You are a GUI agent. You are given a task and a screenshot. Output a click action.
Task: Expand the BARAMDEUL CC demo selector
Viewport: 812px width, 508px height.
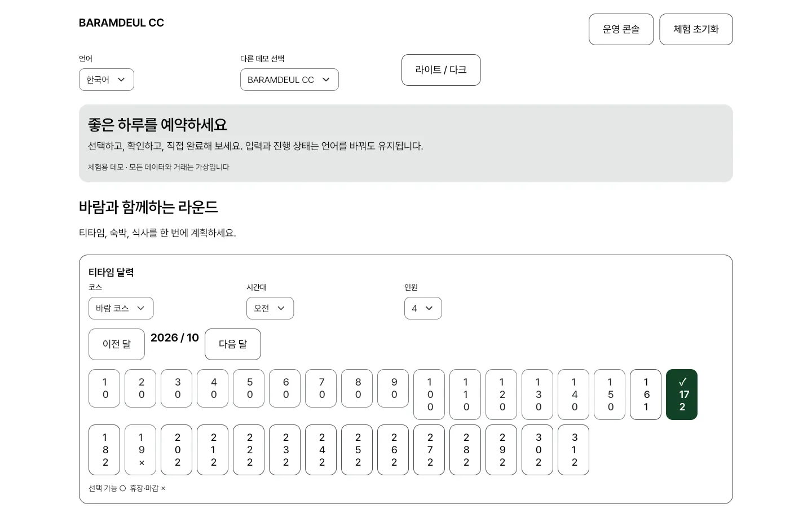coord(289,80)
